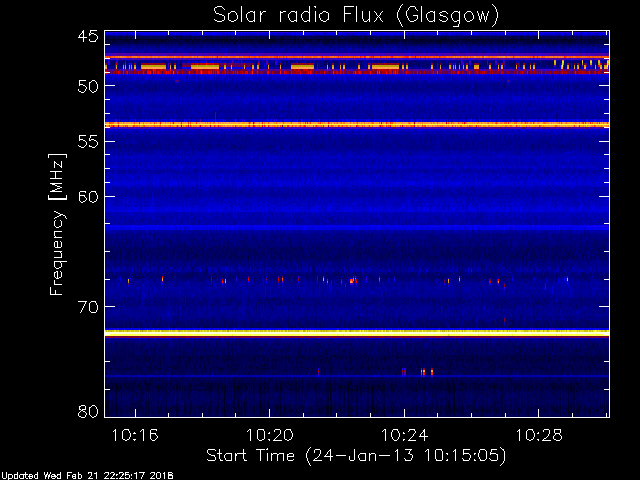Click the 55 frequency tick label
640x480 pixels.
[88, 142]
